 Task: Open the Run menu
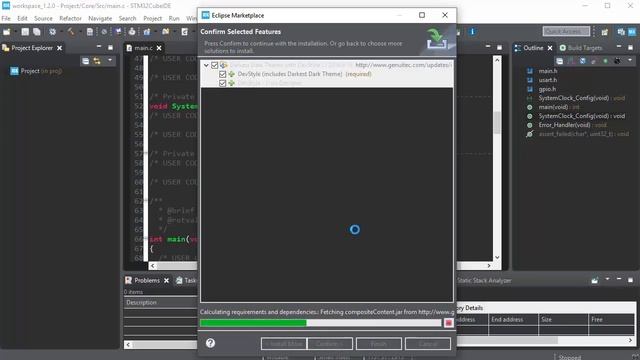pos(174,18)
